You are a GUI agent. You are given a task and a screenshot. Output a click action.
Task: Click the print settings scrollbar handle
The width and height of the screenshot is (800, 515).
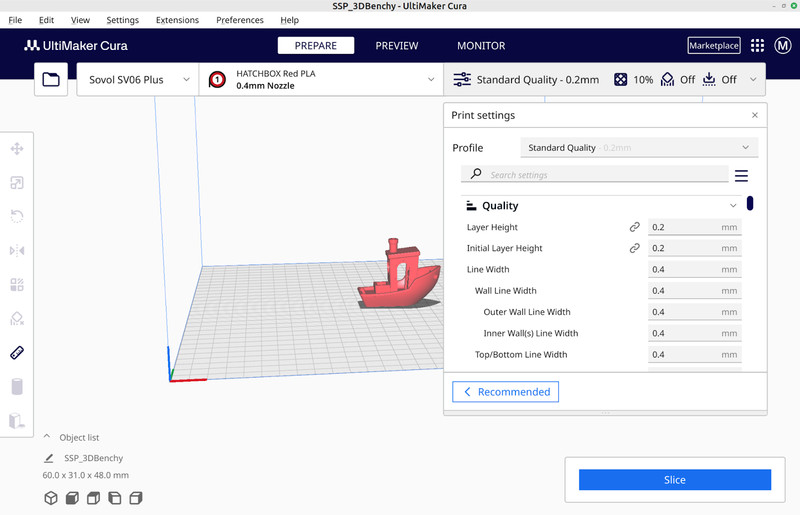point(749,203)
